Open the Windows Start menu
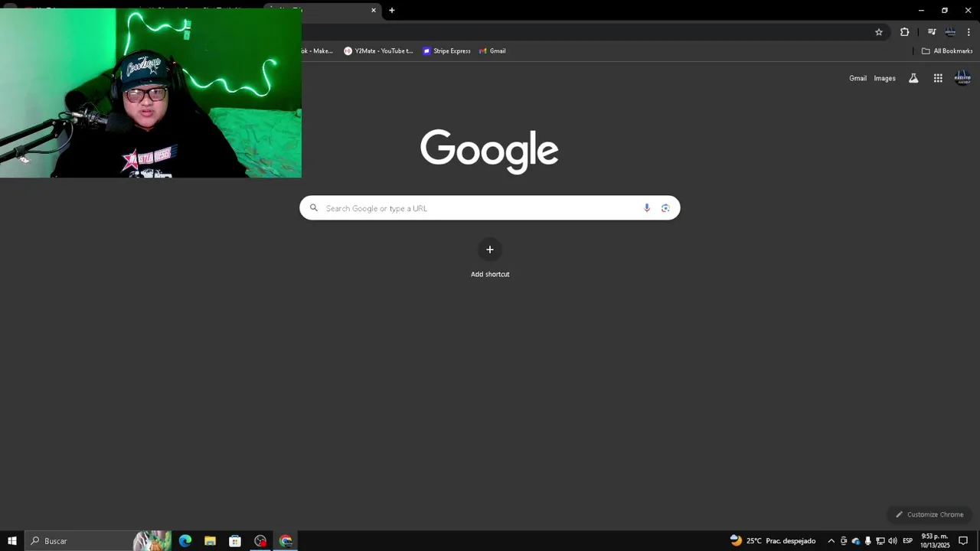This screenshot has height=551, width=980. coord(12,541)
